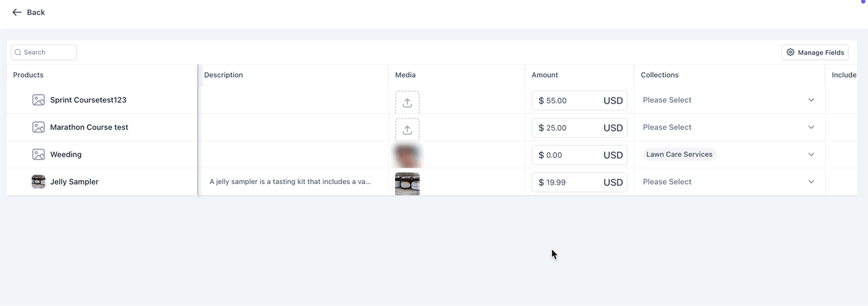Open the Manage Fields button
This screenshot has width=868, height=306.
point(815,52)
